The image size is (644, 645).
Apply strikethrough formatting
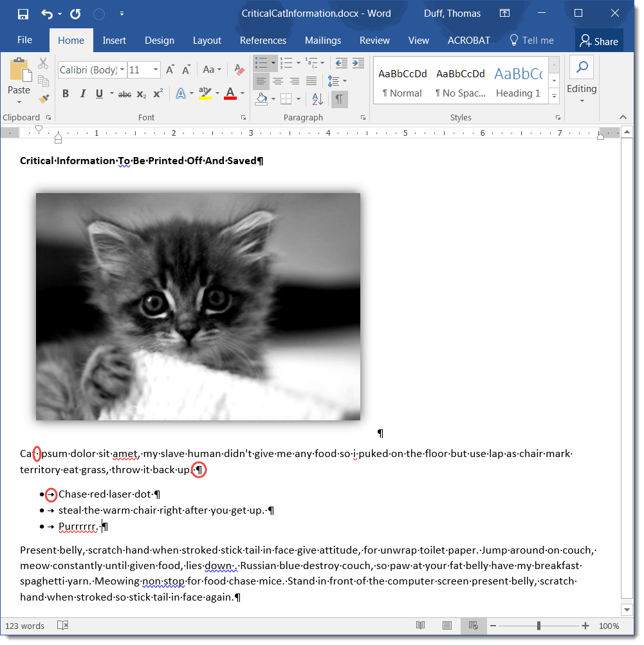[x=124, y=95]
